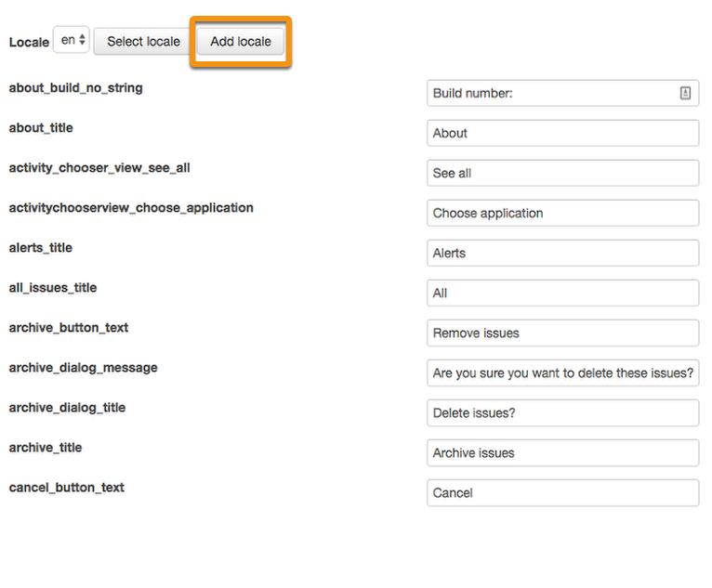Click the Locale label
This screenshot has width=712, height=588.
click(29, 42)
